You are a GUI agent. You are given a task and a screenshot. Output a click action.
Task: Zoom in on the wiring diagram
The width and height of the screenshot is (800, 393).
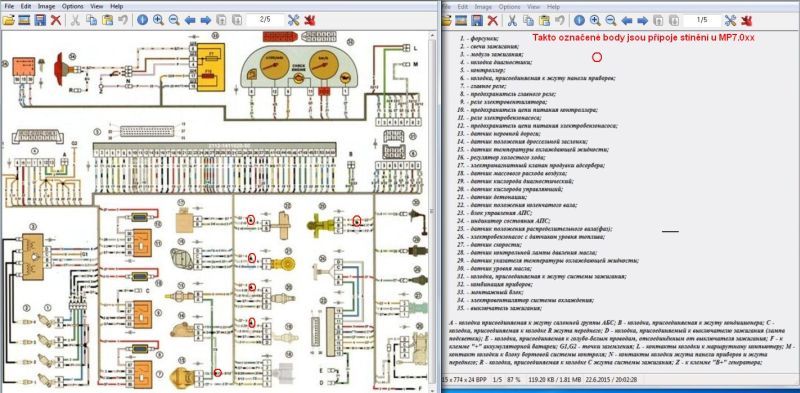pyautogui.click(x=158, y=20)
